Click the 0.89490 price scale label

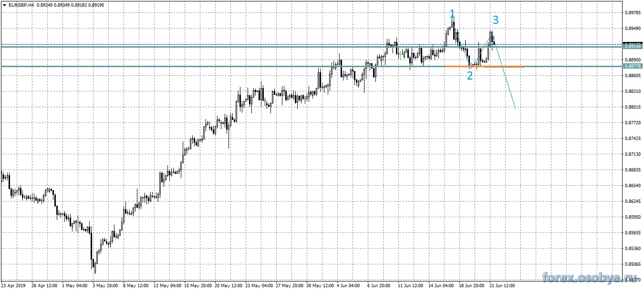[x=633, y=29]
